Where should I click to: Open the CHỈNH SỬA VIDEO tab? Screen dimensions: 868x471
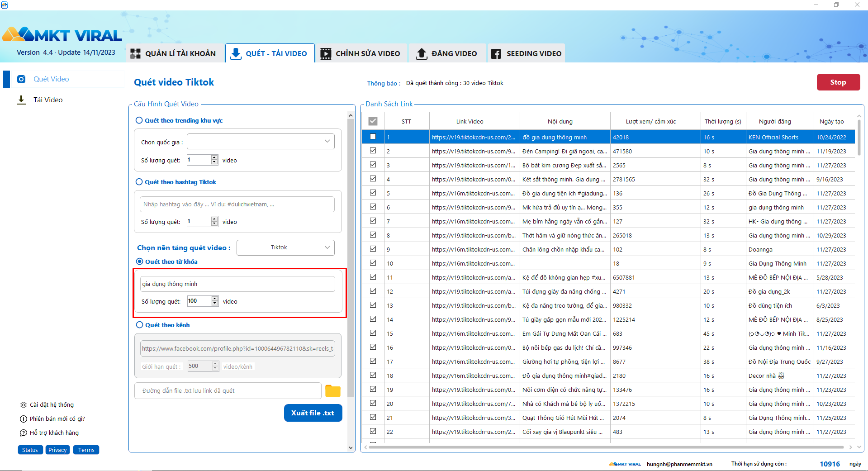362,53
